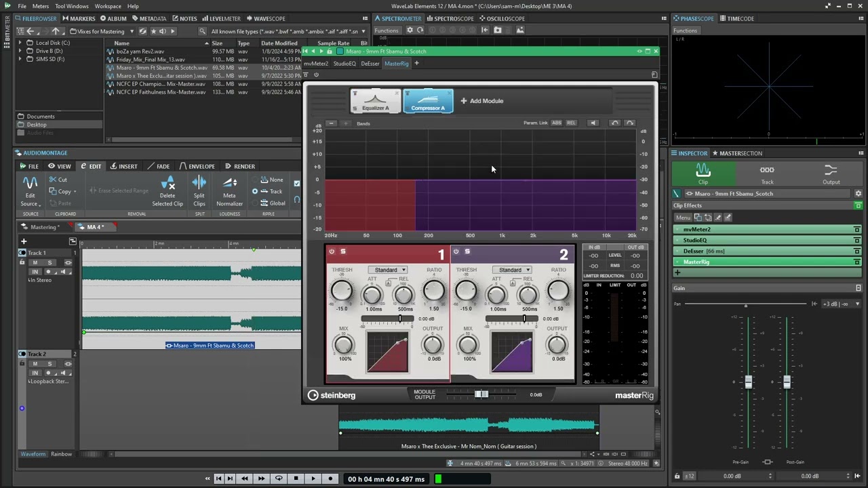This screenshot has height=488, width=868.
Task: Open track list options icon
Action: (x=73, y=241)
